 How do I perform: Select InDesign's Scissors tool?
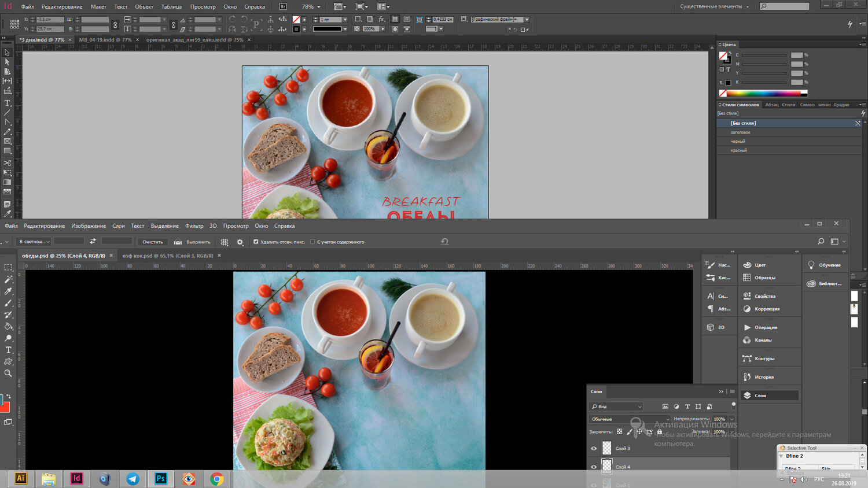(7, 163)
